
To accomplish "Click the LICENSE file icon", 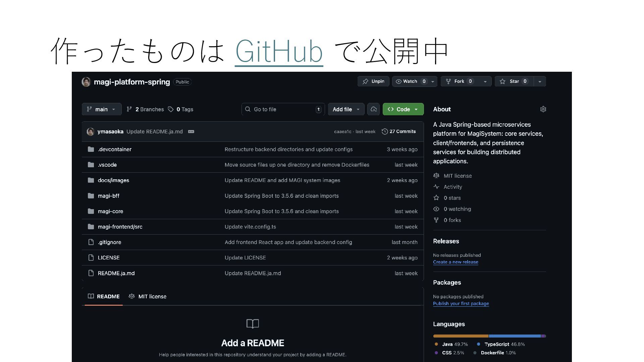I will pyautogui.click(x=91, y=258).
